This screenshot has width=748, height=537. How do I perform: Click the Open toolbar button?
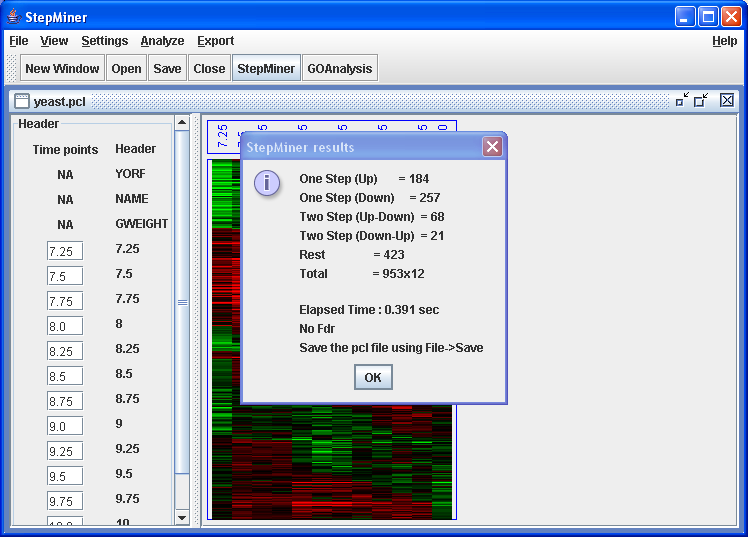(x=126, y=69)
